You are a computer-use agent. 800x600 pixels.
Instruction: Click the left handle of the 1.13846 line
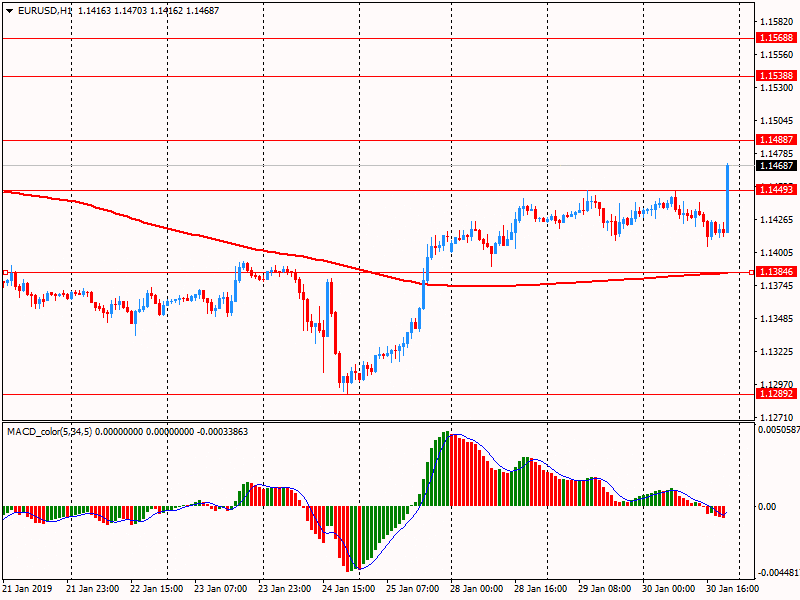coord(5,272)
